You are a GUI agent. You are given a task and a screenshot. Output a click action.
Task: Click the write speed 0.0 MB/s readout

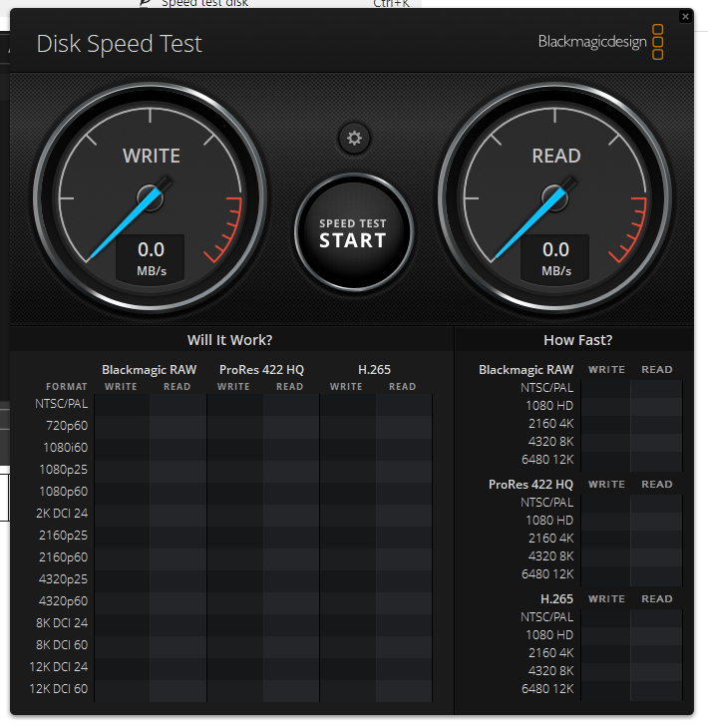click(x=151, y=258)
